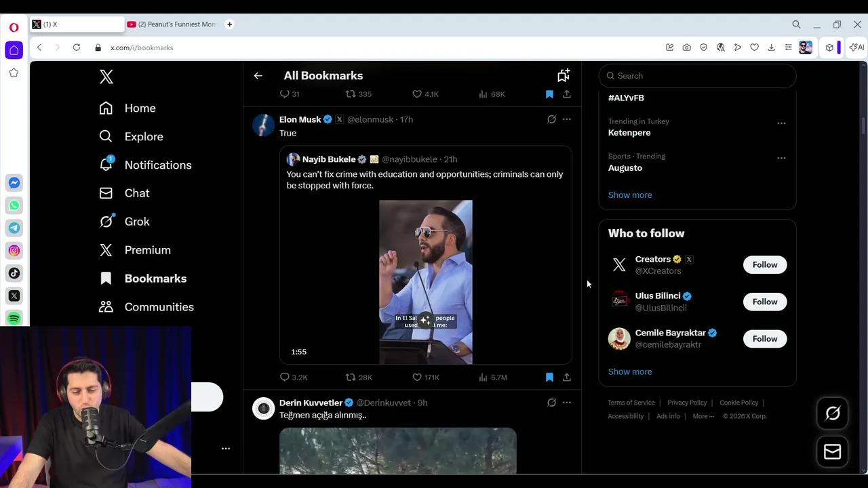Open a new browser tab
868x488 pixels.
pos(229,24)
